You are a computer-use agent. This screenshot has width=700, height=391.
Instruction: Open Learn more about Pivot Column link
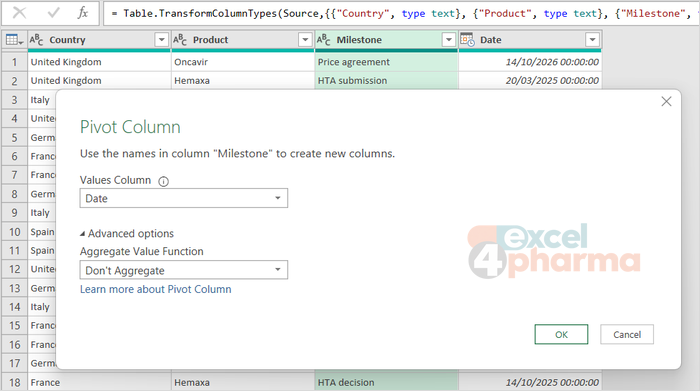pos(156,289)
